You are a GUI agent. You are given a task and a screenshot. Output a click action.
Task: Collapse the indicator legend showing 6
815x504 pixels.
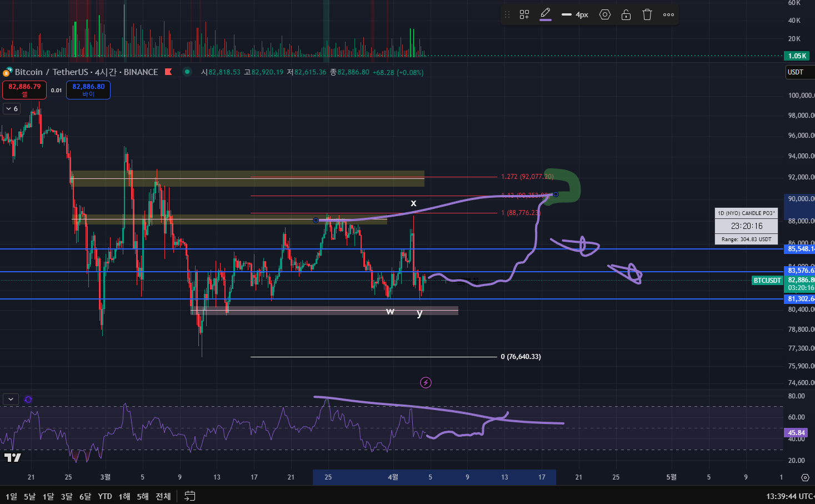point(12,108)
